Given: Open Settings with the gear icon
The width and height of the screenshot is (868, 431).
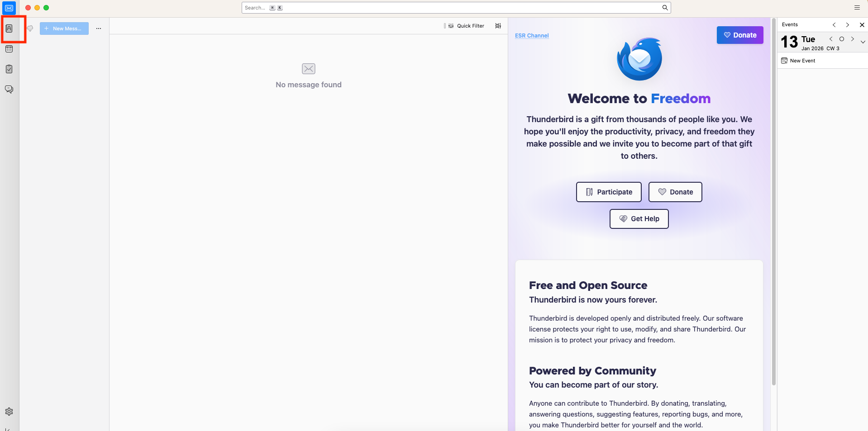Looking at the screenshot, I should [x=9, y=412].
